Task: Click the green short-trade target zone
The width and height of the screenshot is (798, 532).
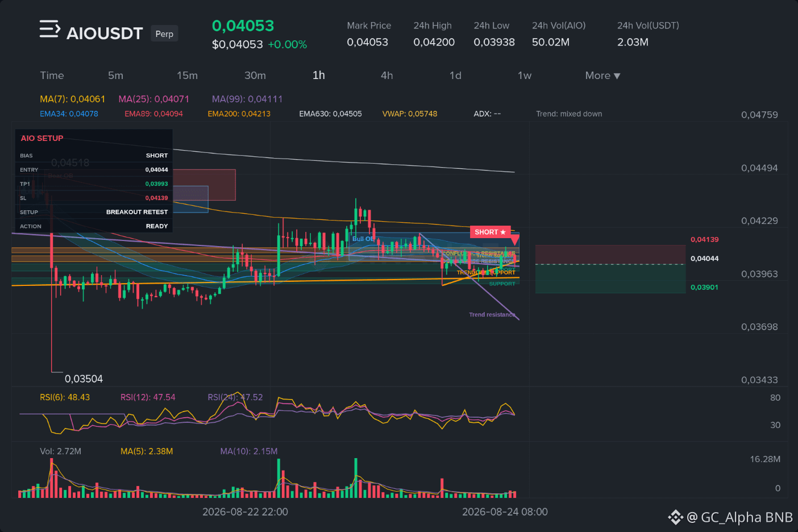Action: pyautogui.click(x=610, y=279)
